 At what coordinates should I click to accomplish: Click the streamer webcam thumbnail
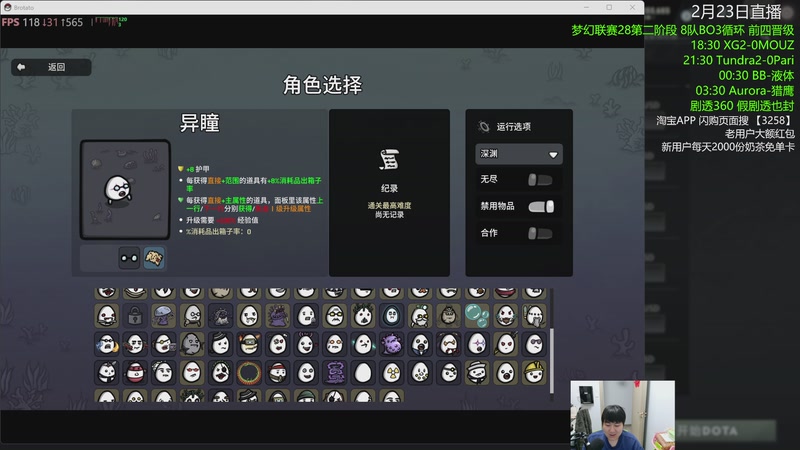[622, 415]
